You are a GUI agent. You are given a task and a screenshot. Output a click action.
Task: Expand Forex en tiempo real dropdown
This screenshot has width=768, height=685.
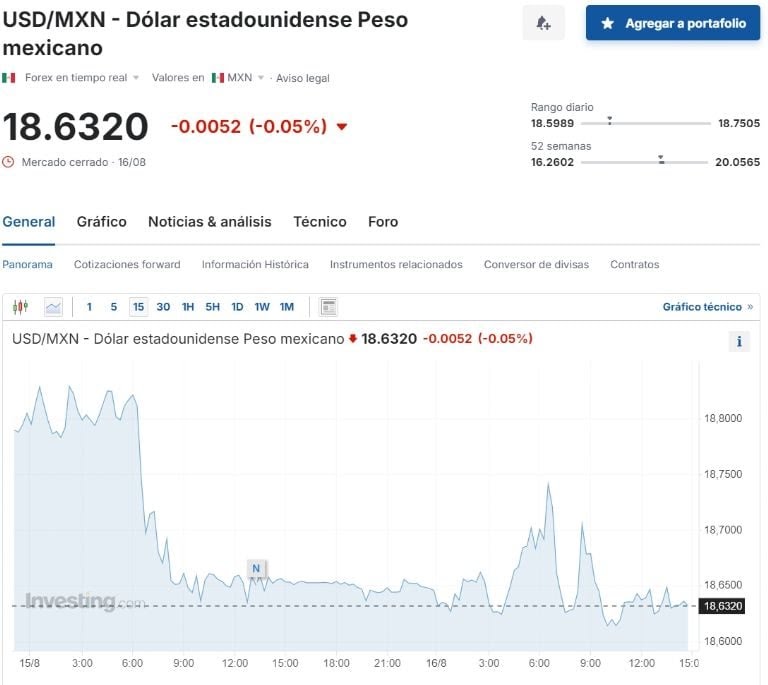[136, 78]
